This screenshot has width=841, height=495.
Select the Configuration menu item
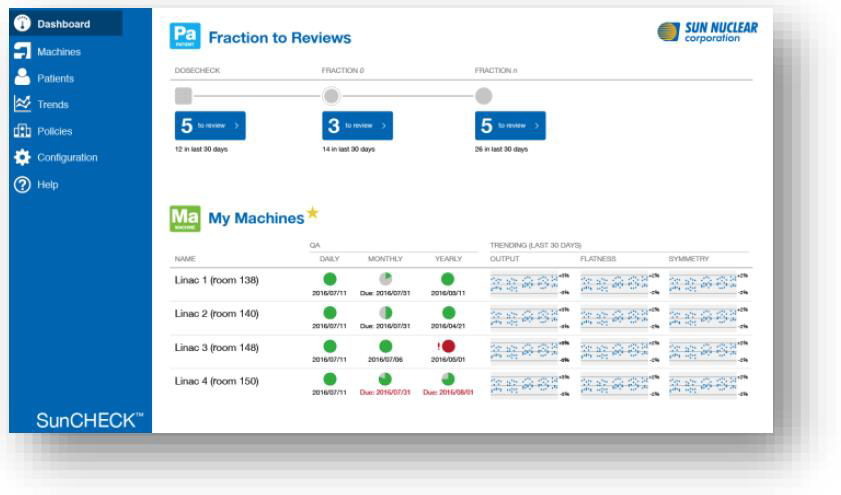[x=74, y=157]
